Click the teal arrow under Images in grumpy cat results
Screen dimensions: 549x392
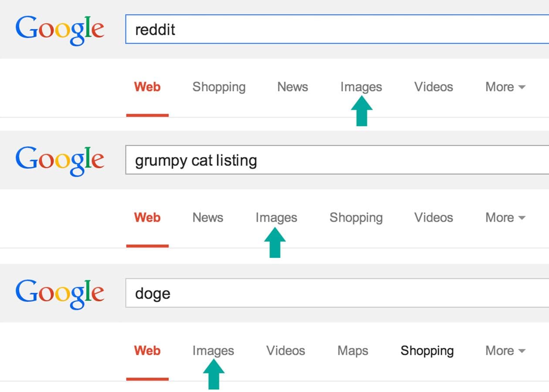click(x=275, y=243)
